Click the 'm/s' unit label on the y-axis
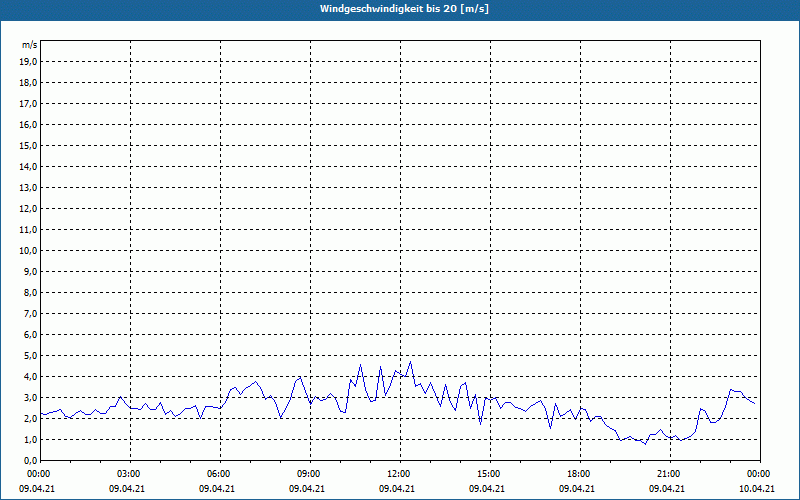800x500 pixels. (x=30, y=46)
